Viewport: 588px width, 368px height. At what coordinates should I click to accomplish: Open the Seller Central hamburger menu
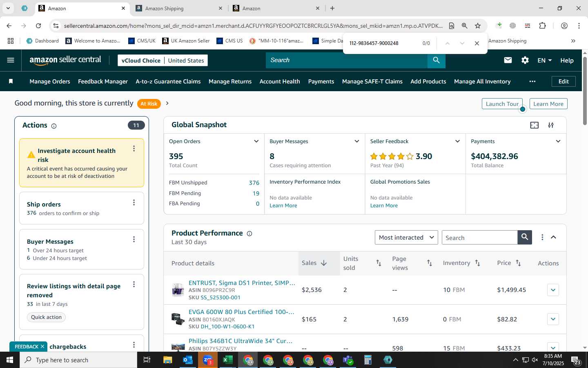pyautogui.click(x=11, y=61)
